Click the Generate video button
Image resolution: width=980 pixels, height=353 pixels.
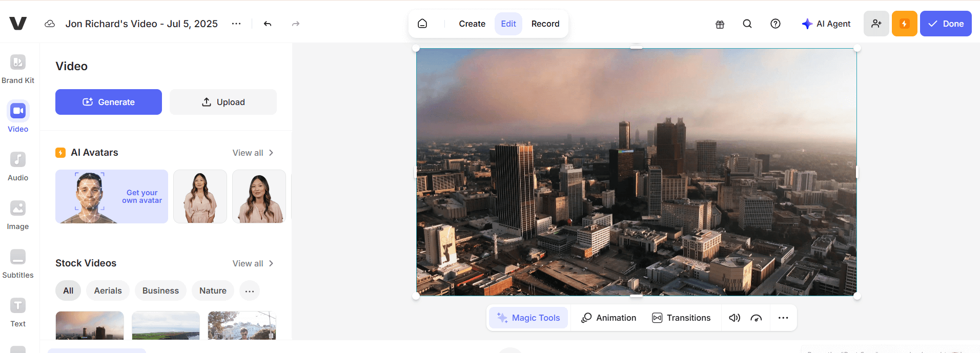coord(109,102)
